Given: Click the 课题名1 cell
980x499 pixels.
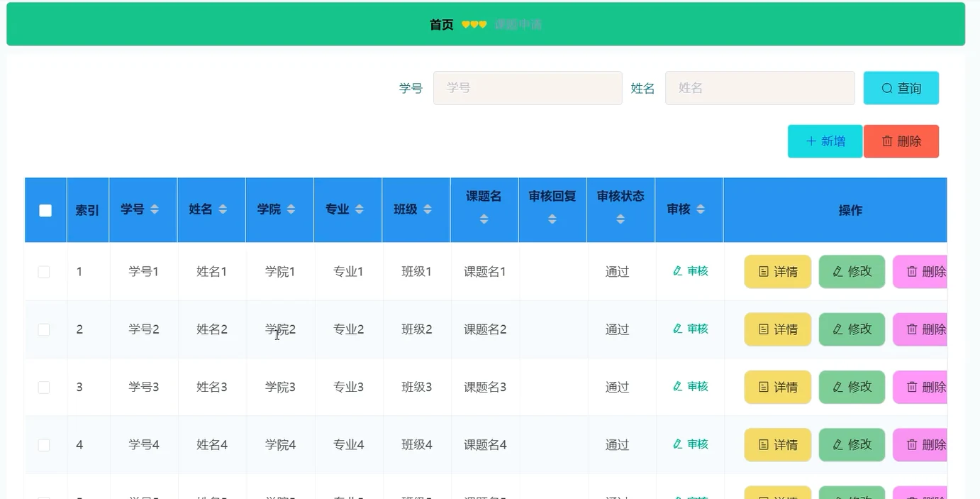Looking at the screenshot, I should point(485,272).
